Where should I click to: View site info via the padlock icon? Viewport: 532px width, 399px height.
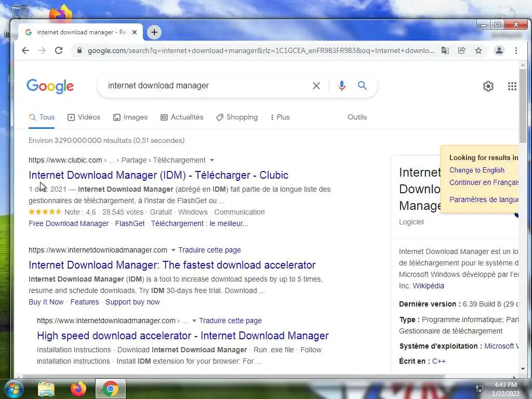pos(79,50)
